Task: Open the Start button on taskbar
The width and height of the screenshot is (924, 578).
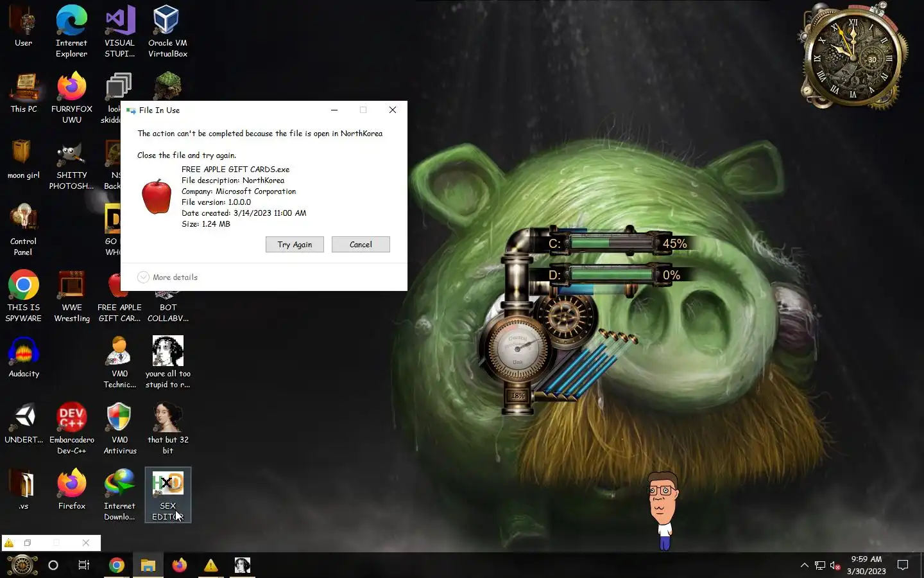Action: pos(22,565)
